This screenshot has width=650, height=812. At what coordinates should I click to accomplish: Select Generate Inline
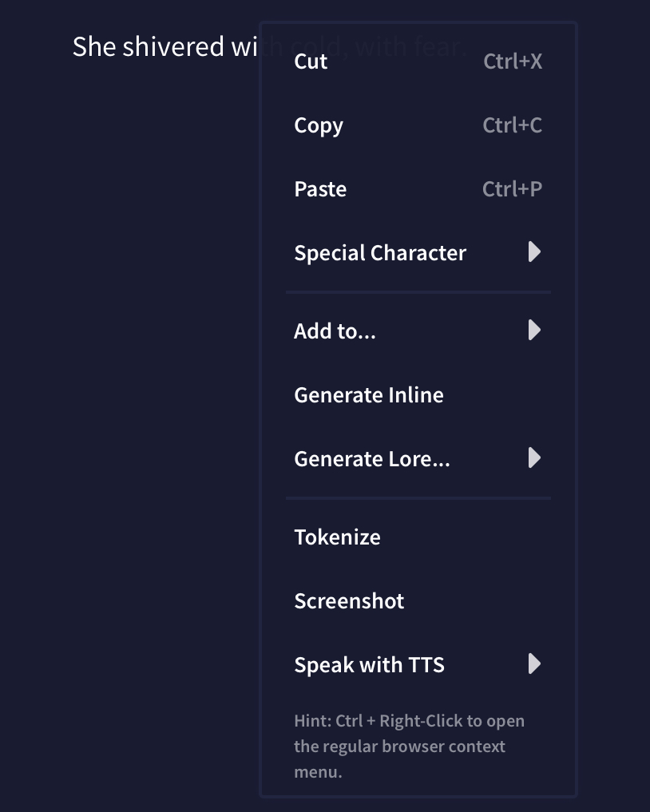[x=369, y=395]
